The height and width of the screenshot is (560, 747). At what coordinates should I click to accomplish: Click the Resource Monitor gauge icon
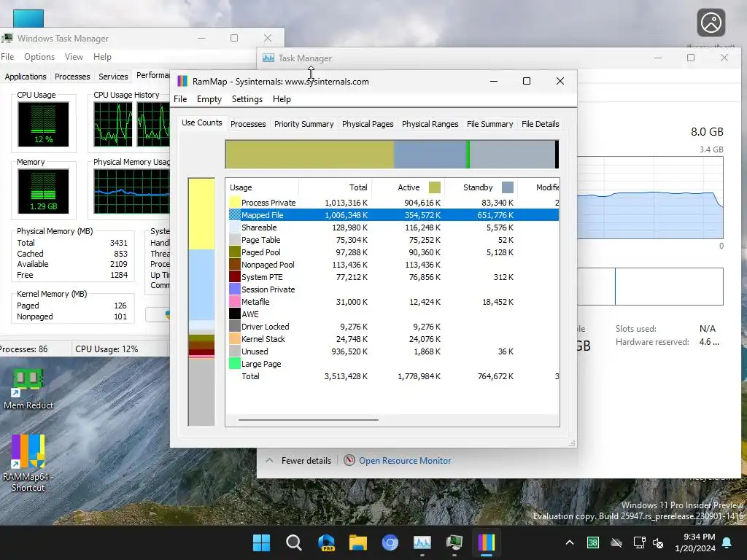(349, 460)
